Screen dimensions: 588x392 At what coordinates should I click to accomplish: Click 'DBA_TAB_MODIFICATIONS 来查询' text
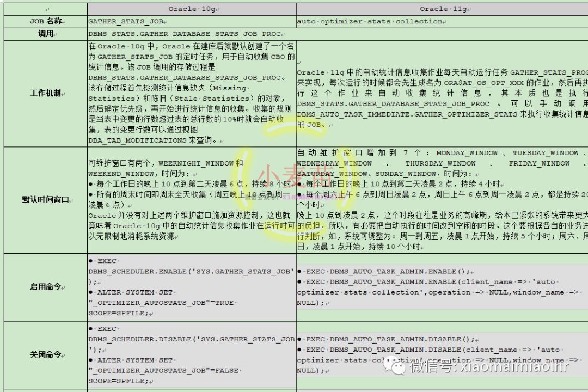click(x=152, y=140)
